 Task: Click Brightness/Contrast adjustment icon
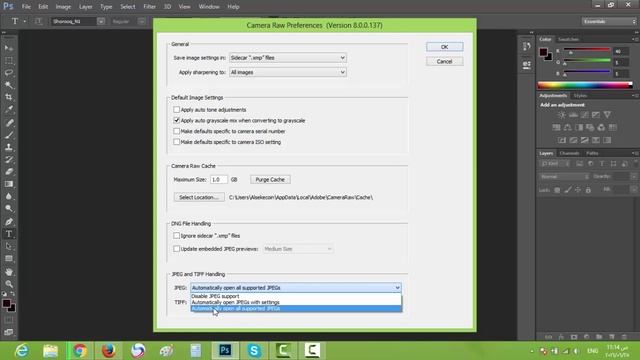pos(562,115)
